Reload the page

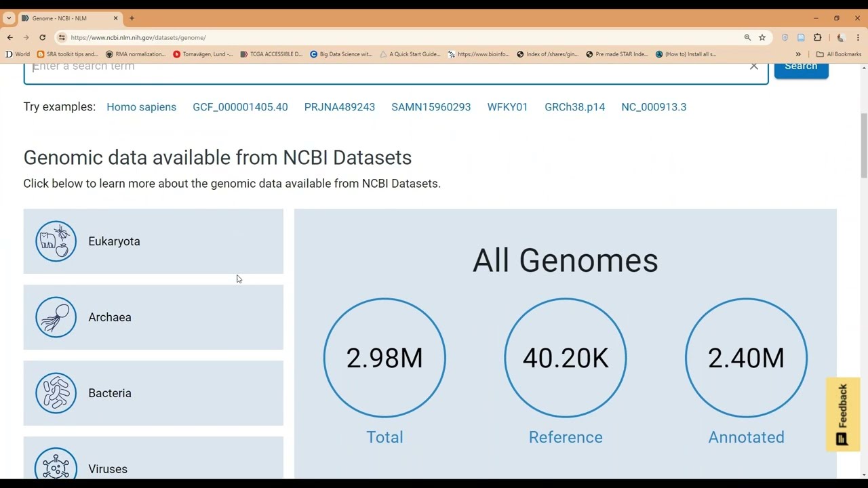(42, 37)
